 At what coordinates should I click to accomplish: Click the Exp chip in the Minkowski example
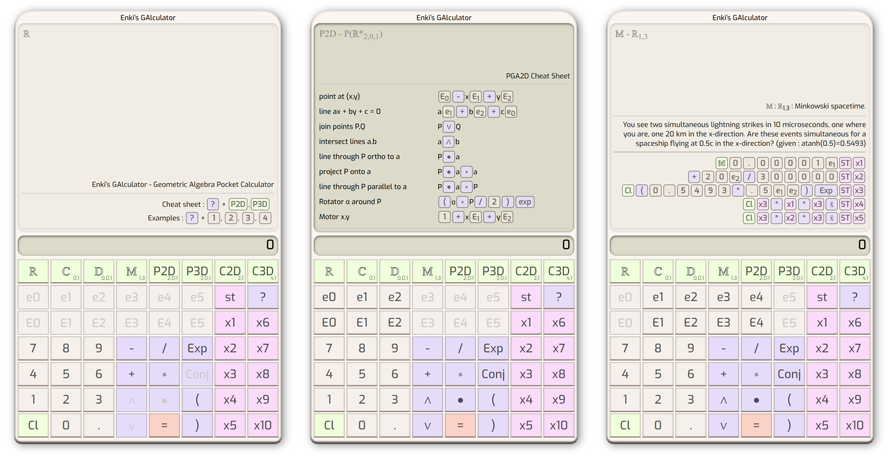pyautogui.click(x=826, y=191)
